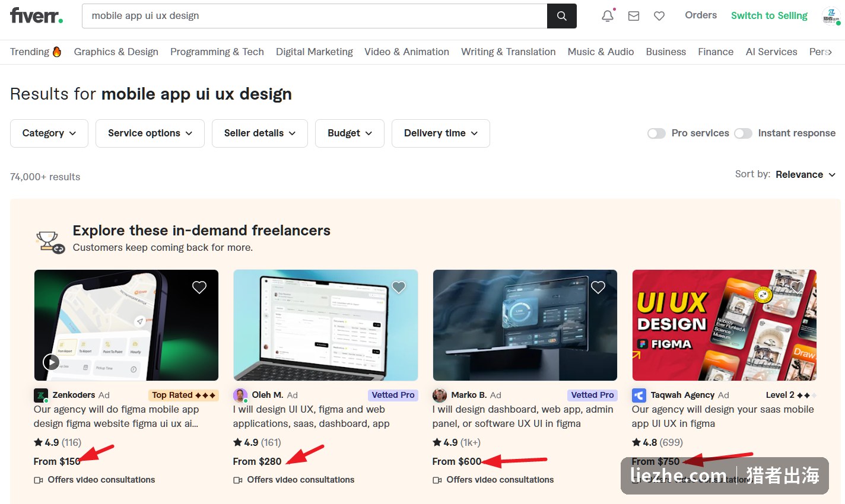Open the notifications bell
Viewport: 845px width, 504px height.
tap(608, 16)
